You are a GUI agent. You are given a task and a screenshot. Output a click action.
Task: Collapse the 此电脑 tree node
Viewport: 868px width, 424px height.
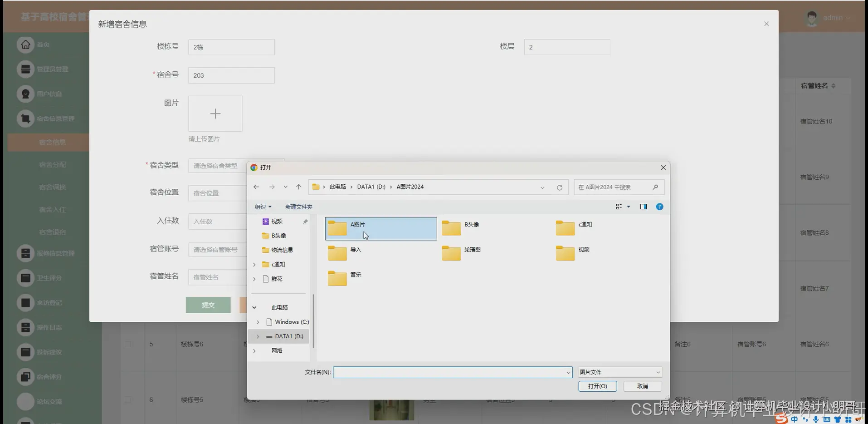click(x=254, y=308)
